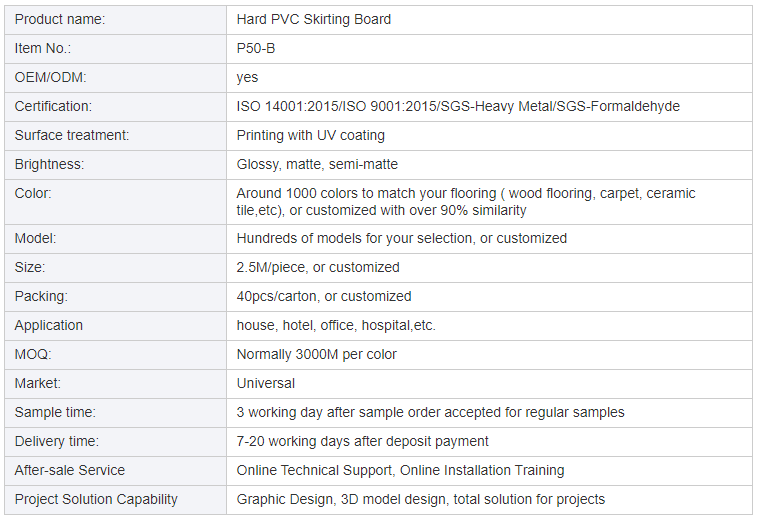Click the 'Universal' market value
This screenshot has height=523, width=762.
pyautogui.click(x=266, y=383)
